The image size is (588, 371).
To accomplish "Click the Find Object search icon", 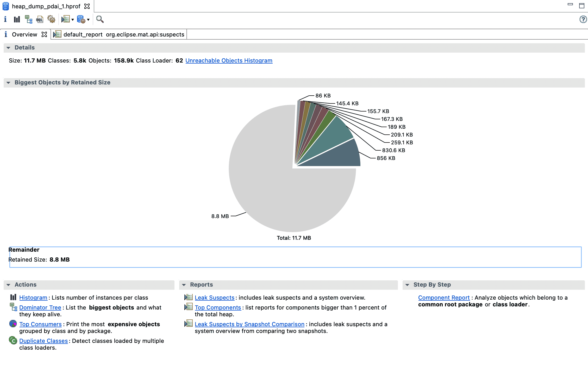I will click(x=100, y=20).
